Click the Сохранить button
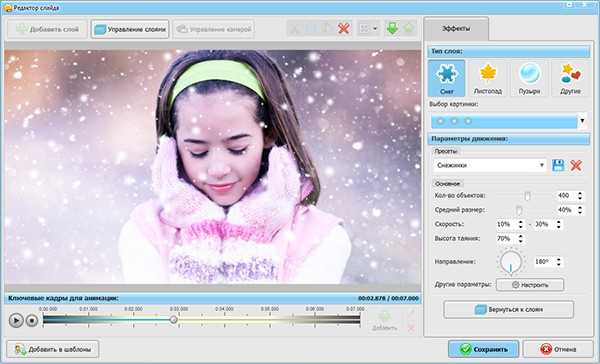This screenshot has width=600, height=364. [x=484, y=349]
